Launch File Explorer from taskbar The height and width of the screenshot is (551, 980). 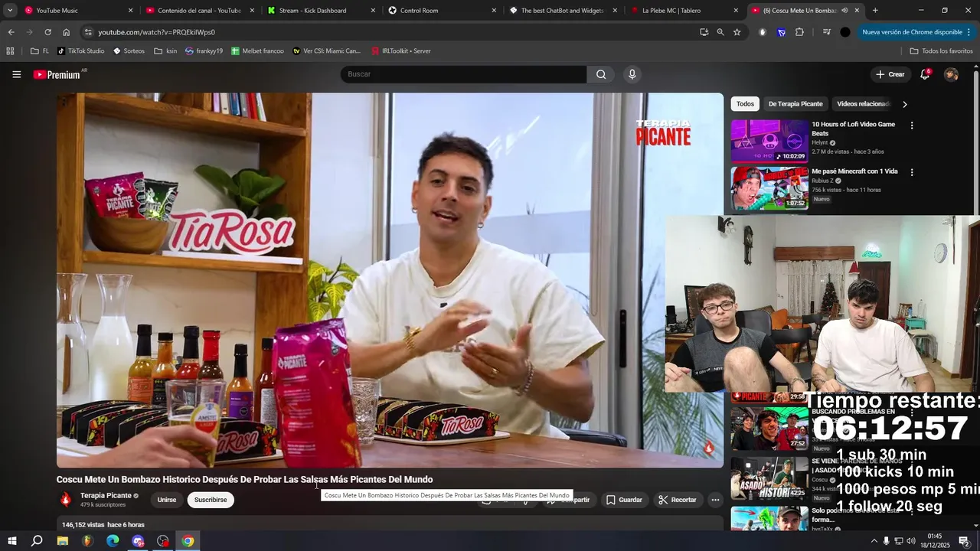(62, 541)
